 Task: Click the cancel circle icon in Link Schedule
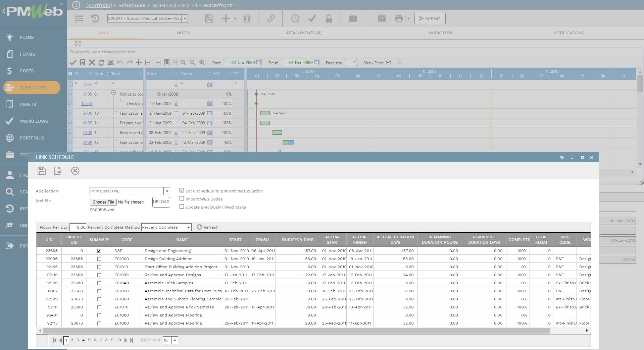click(x=75, y=171)
